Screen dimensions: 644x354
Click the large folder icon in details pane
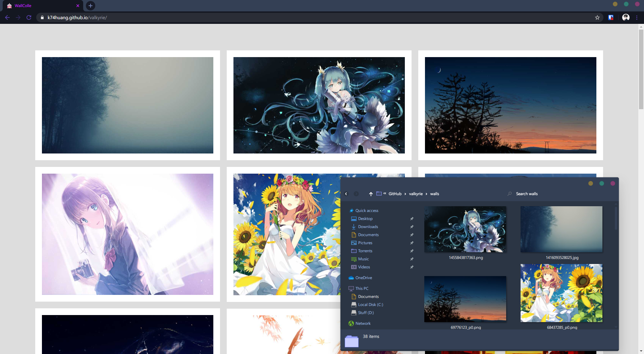pos(352,341)
